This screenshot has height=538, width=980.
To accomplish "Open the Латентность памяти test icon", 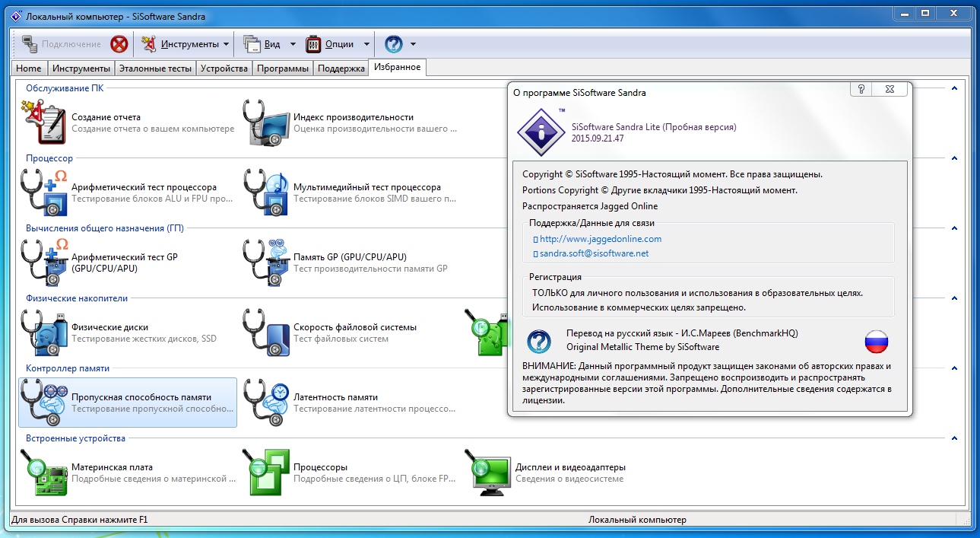I will point(266,403).
